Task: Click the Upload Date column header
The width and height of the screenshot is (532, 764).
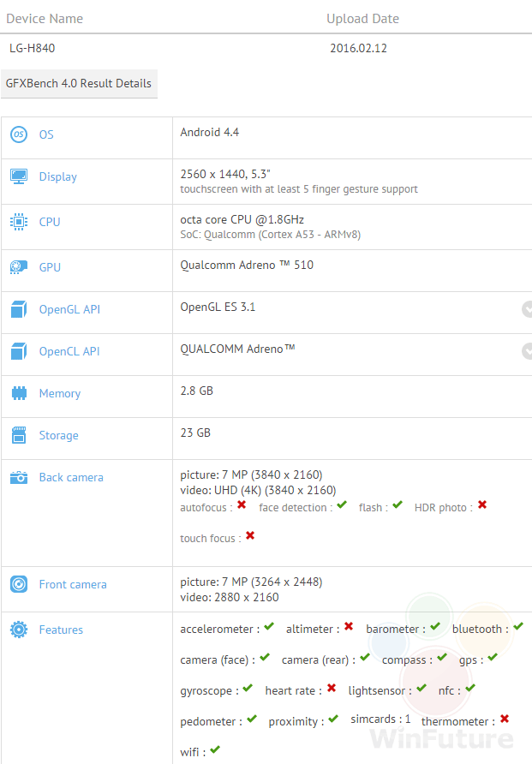Action: pos(362,18)
